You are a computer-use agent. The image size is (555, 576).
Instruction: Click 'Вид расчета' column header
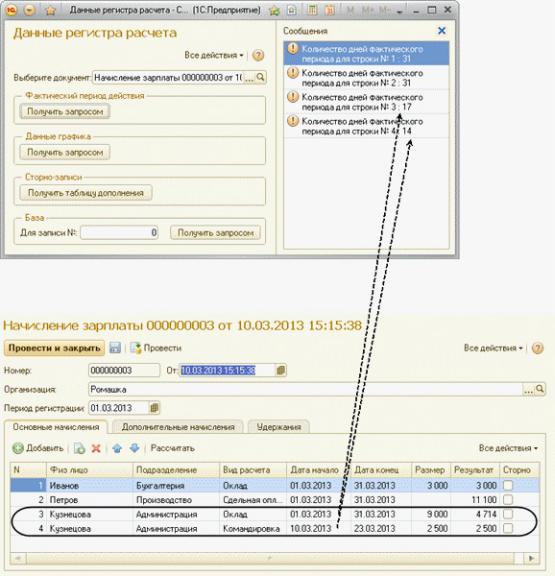[x=253, y=470]
